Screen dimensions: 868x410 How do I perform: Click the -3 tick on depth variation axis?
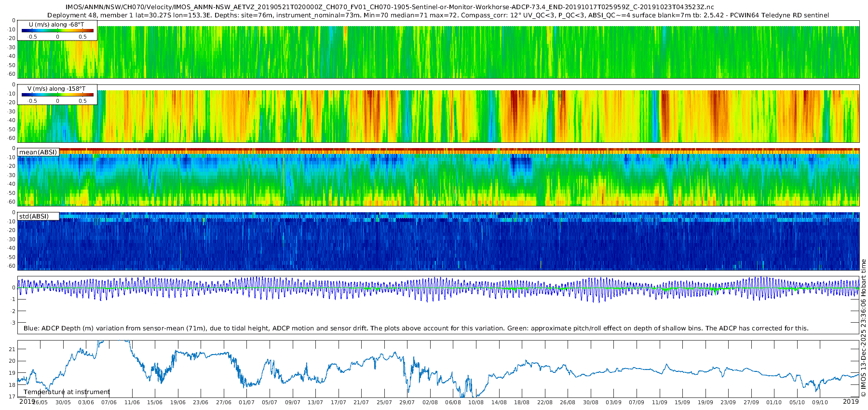point(13,323)
